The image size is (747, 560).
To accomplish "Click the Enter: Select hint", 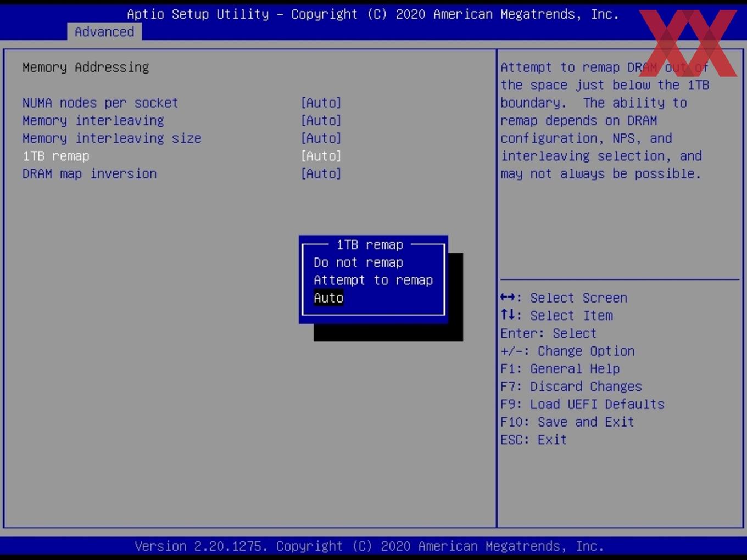I will (548, 333).
